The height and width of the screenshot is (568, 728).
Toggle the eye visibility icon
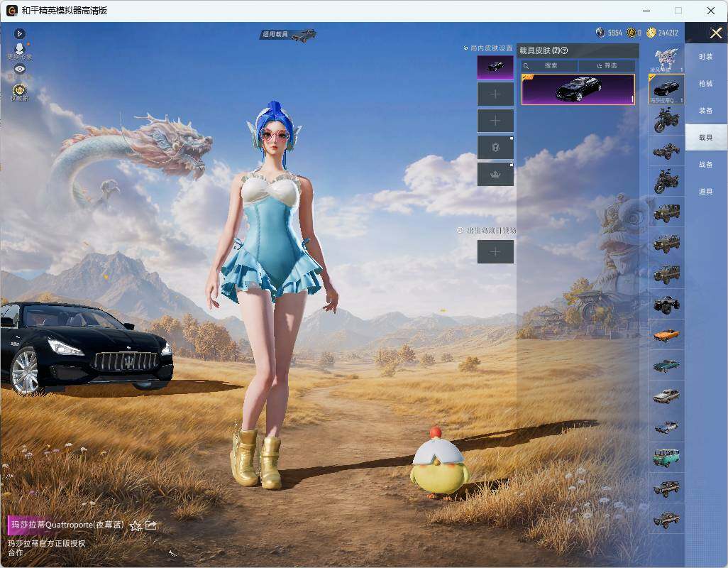click(19, 69)
